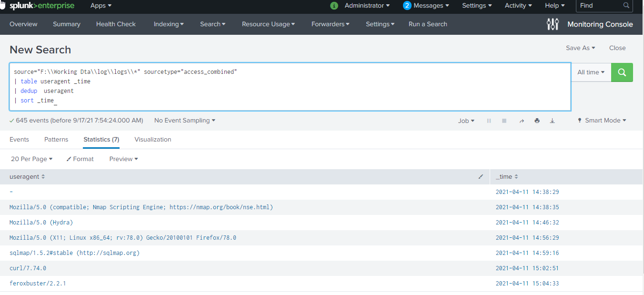Image resolution: width=644 pixels, height=295 pixels.
Task: Open the Settings menu in the top bar
Action: coord(476,6)
